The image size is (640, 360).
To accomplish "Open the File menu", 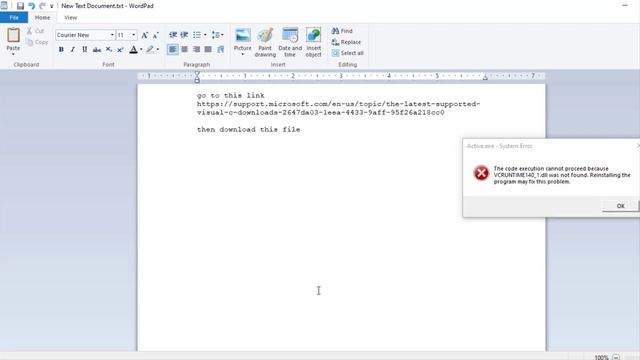I will [14, 18].
